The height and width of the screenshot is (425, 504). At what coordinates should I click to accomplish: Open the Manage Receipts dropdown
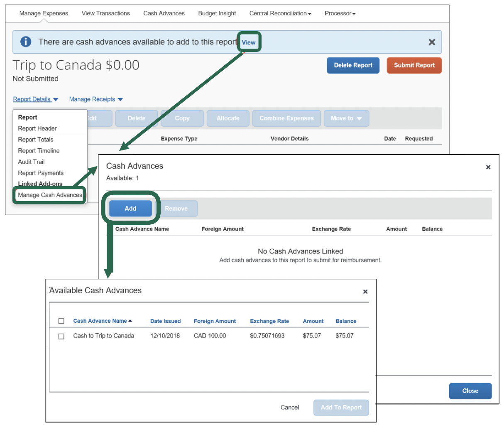click(x=96, y=99)
